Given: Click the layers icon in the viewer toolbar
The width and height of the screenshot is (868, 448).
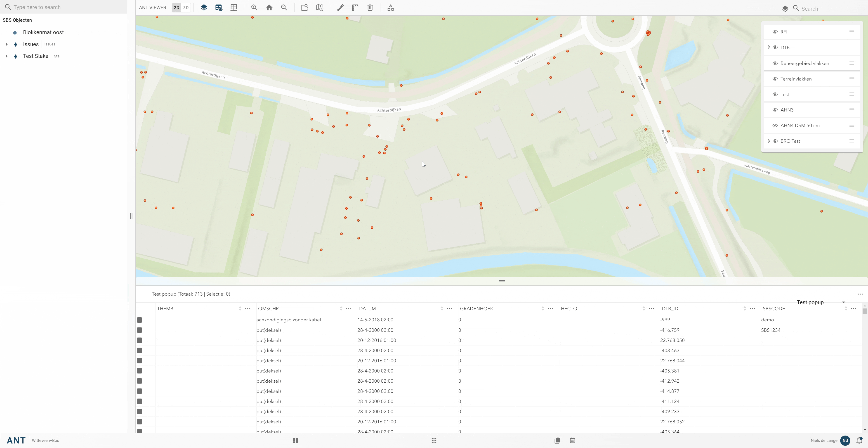Looking at the screenshot, I should click(x=204, y=8).
